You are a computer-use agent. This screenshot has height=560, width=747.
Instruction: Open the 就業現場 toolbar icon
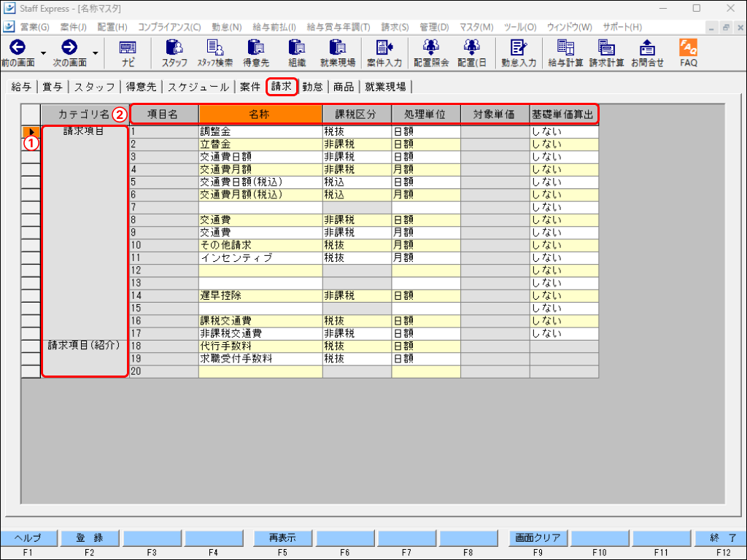coord(338,47)
